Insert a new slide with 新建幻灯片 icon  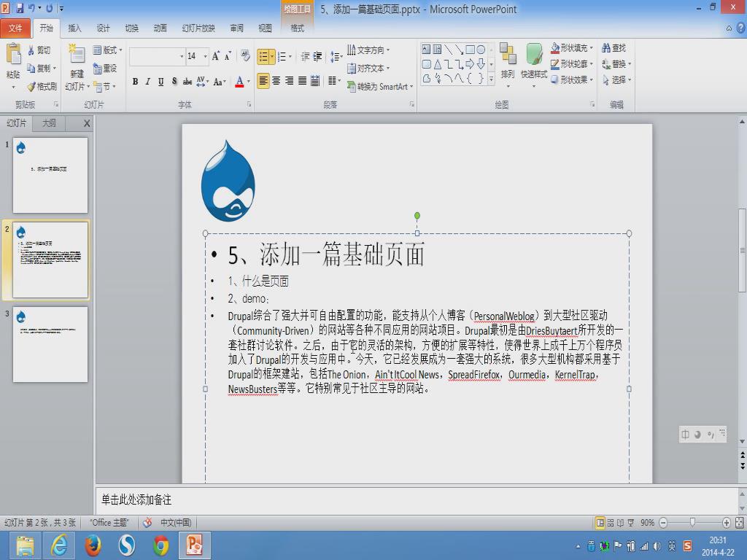click(x=77, y=54)
